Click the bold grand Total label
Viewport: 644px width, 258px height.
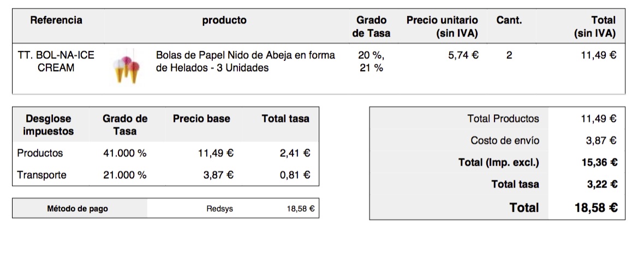tap(524, 208)
